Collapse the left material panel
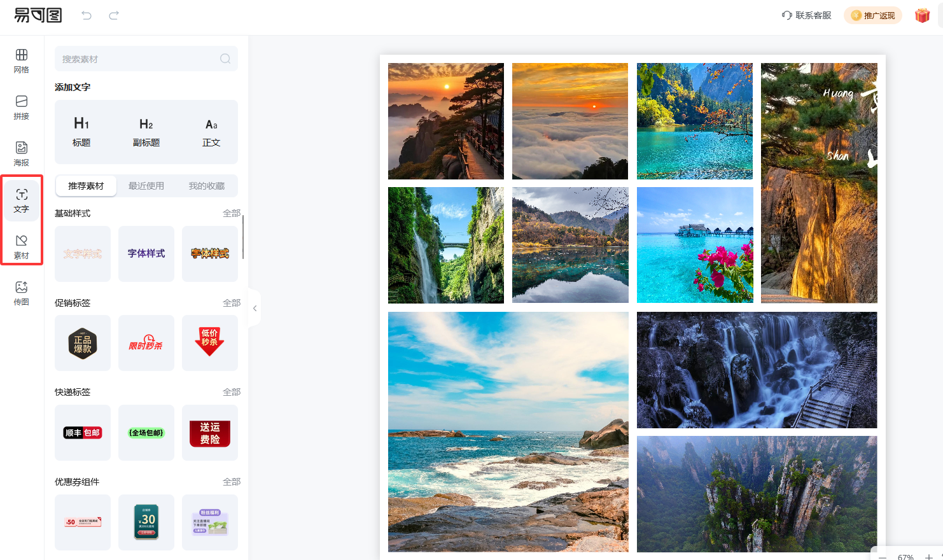The image size is (943, 560). [255, 308]
